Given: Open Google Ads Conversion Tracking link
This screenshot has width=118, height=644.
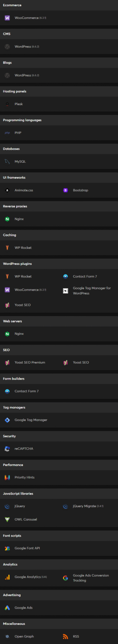Looking at the screenshot, I should pos(91,578).
